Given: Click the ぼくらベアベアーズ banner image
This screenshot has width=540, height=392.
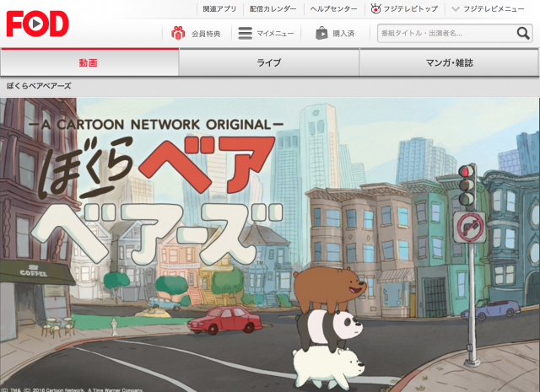Looking at the screenshot, I should (x=270, y=244).
